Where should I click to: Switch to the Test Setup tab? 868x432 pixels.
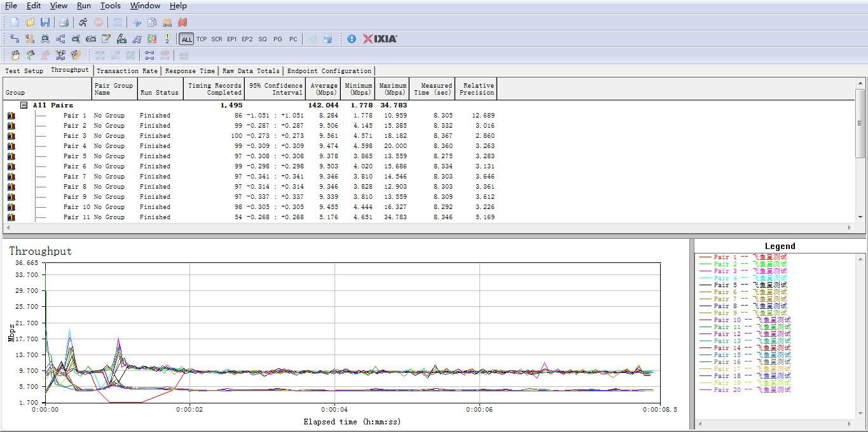[x=24, y=71]
